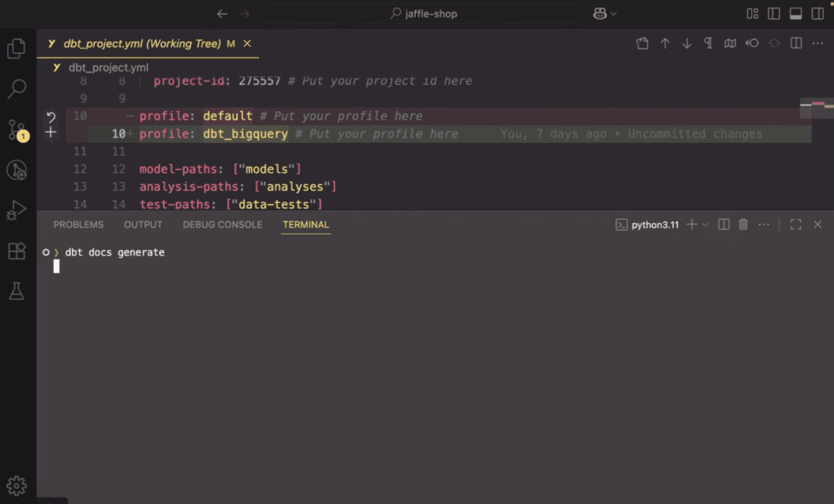834x504 pixels.
Task: Open More Actions menu in editor toolbar
Action: tap(817, 44)
